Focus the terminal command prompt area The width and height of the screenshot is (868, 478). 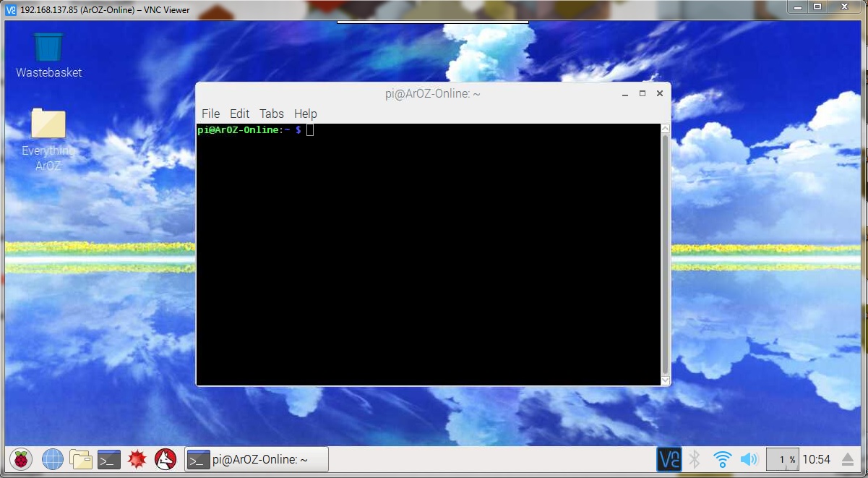(429, 255)
